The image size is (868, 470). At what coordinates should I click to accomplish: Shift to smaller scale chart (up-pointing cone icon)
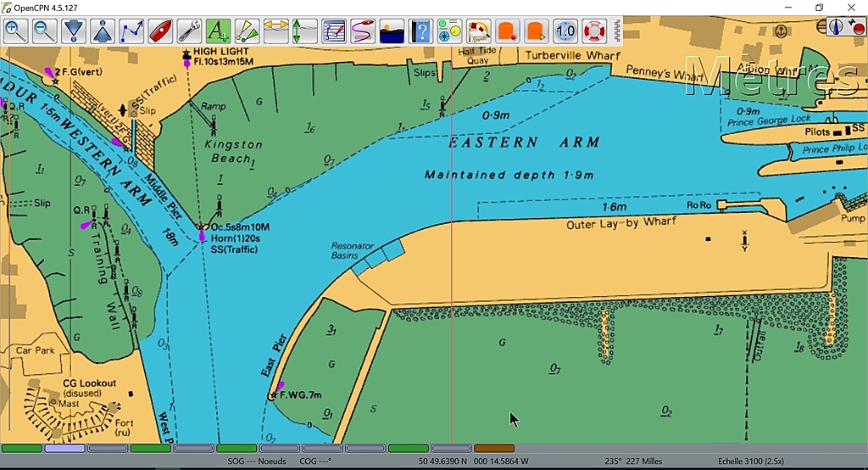point(103,31)
